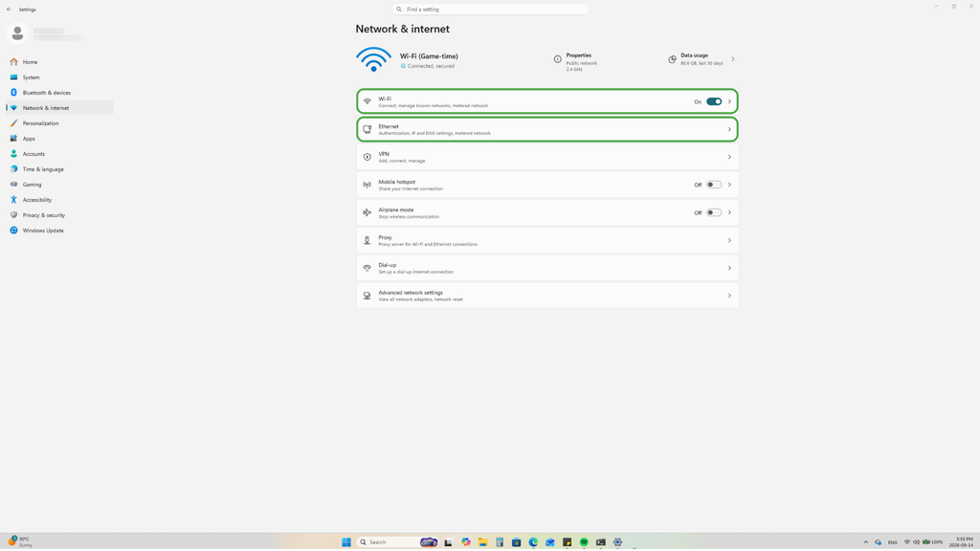Click the chevron beside Data usage

[733, 59]
